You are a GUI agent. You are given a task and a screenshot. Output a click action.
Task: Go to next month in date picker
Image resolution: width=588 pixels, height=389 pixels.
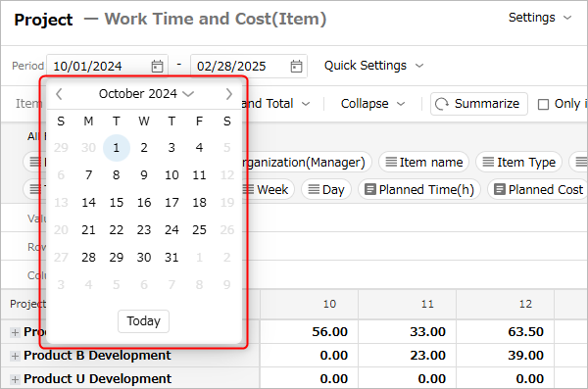click(228, 94)
